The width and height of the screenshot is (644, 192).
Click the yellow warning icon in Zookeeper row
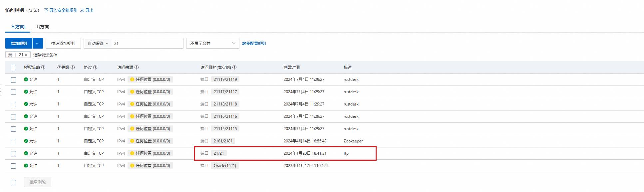(x=132, y=141)
